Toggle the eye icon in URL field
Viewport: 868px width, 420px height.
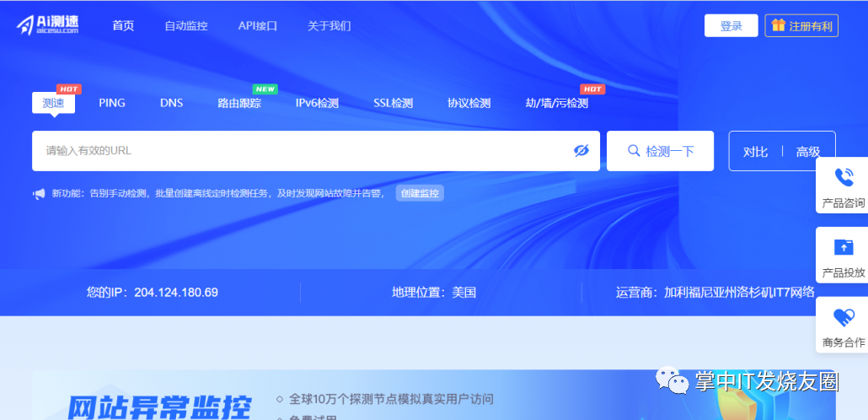(581, 151)
